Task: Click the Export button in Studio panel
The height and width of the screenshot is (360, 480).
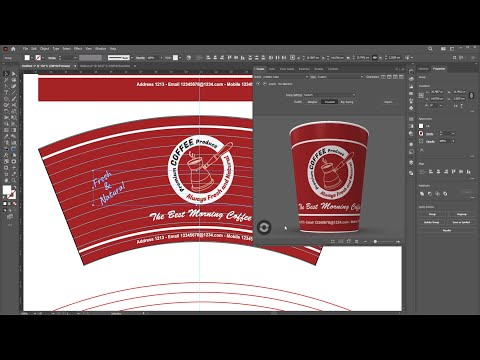Action: tap(389, 102)
